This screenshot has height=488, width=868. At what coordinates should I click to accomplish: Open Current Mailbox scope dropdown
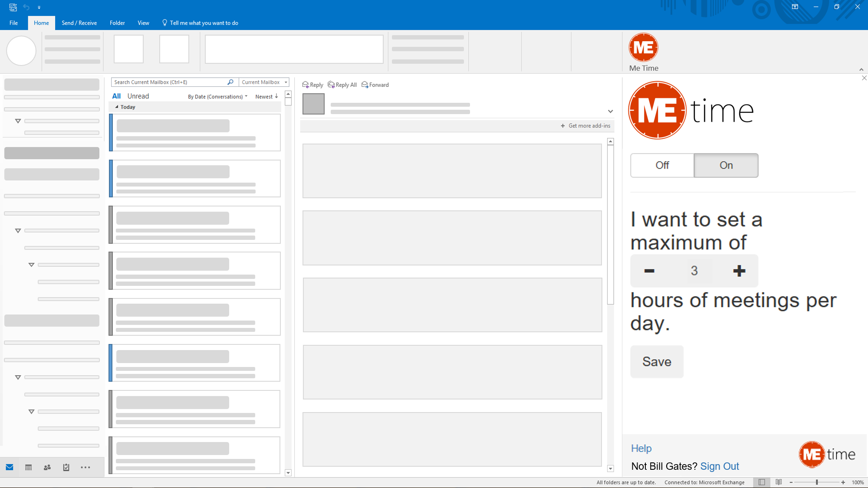point(264,82)
